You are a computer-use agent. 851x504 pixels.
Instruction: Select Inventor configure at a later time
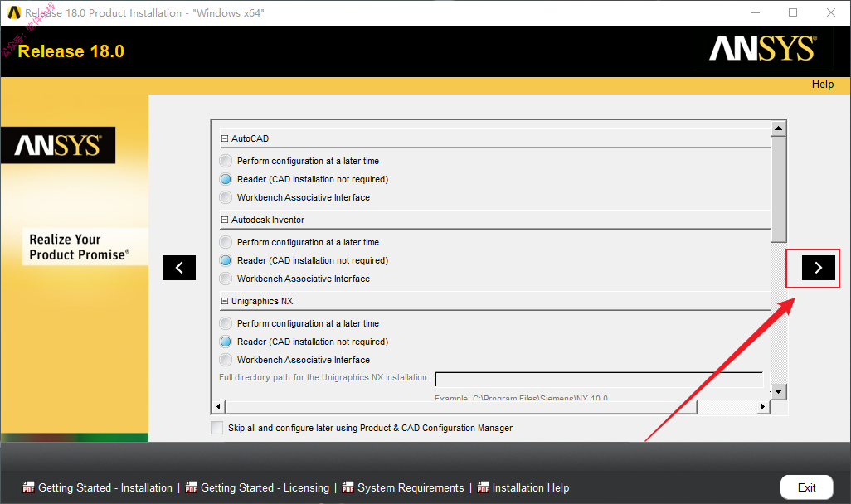click(x=226, y=242)
